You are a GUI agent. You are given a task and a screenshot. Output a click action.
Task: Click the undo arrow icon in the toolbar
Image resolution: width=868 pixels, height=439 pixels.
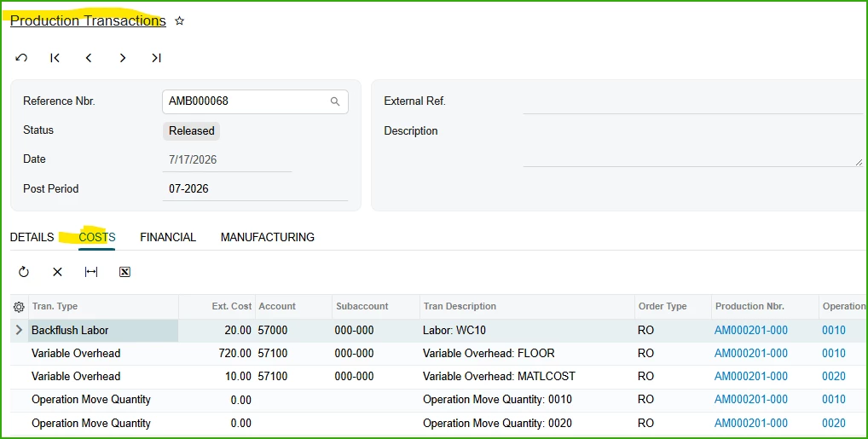pos(21,58)
